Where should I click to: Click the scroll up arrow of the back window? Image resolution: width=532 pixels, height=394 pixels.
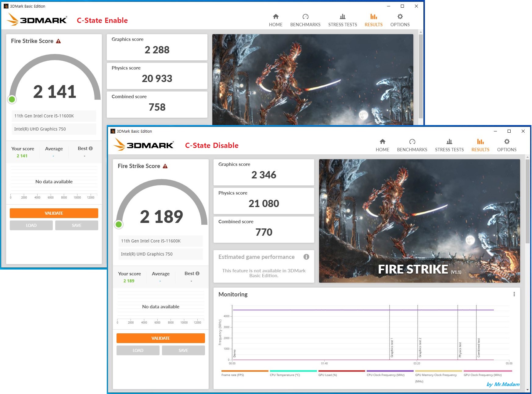tap(421, 32)
